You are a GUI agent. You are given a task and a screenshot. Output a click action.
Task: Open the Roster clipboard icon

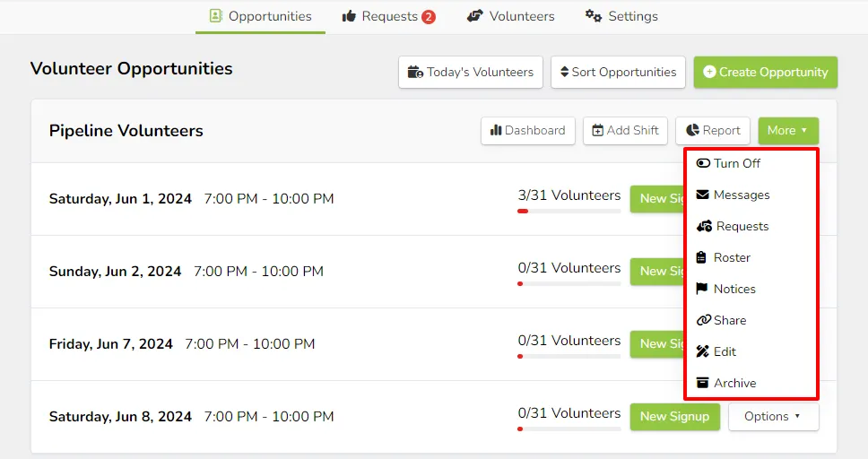(x=701, y=257)
